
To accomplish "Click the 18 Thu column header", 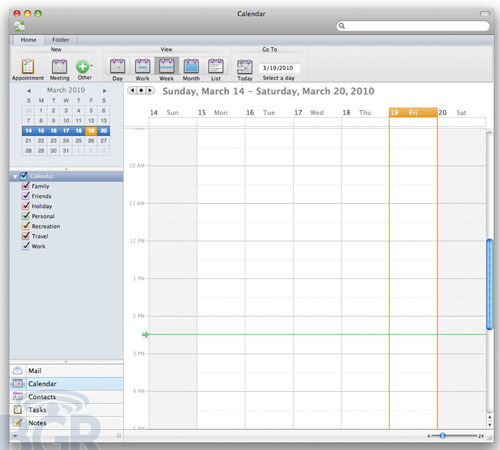I will coord(365,112).
